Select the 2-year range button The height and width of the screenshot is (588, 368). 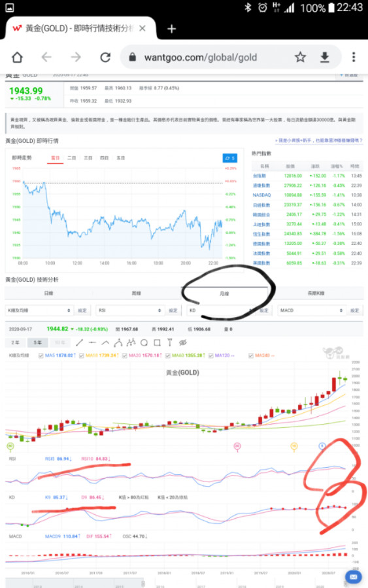(15, 342)
